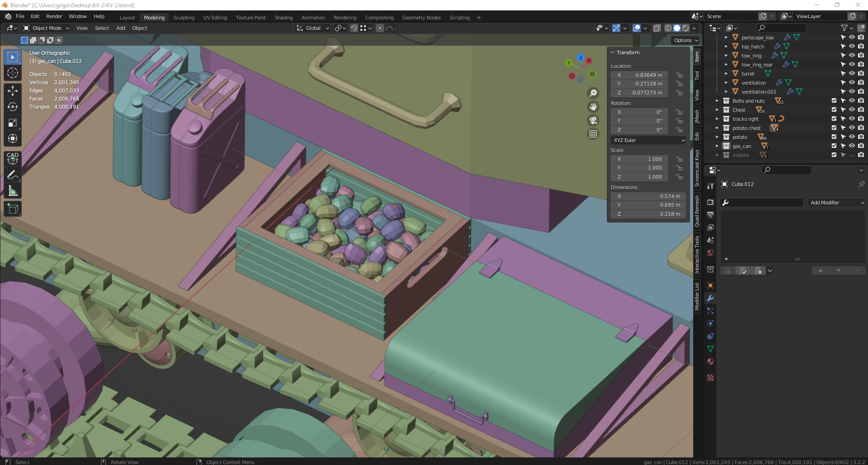Switch to the Sculpting workspace tab

[183, 18]
